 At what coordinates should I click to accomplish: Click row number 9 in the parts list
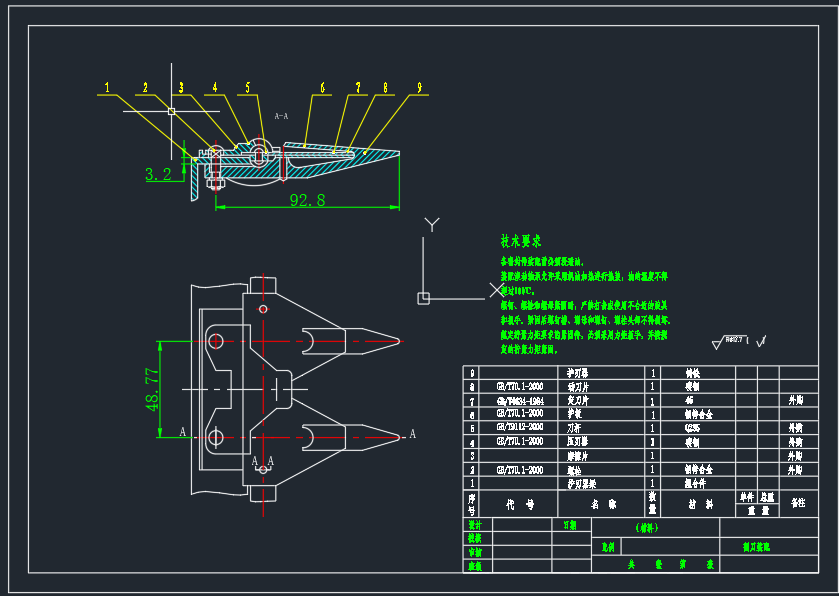tap(472, 373)
